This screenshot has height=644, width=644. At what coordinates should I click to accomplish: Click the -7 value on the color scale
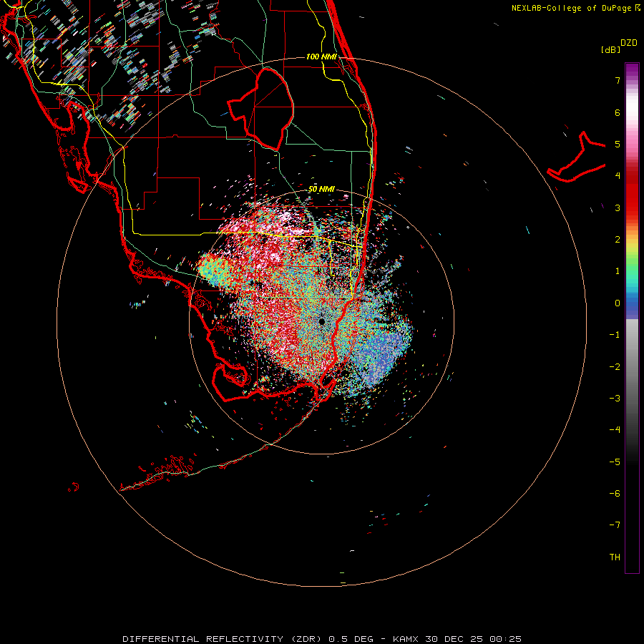[x=615, y=525]
